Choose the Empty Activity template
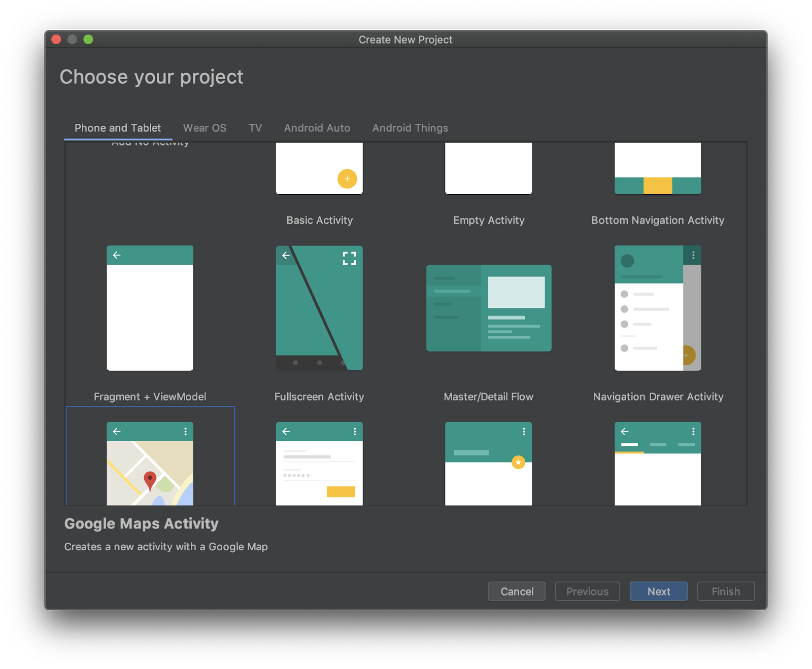812x669 pixels. coord(488,169)
